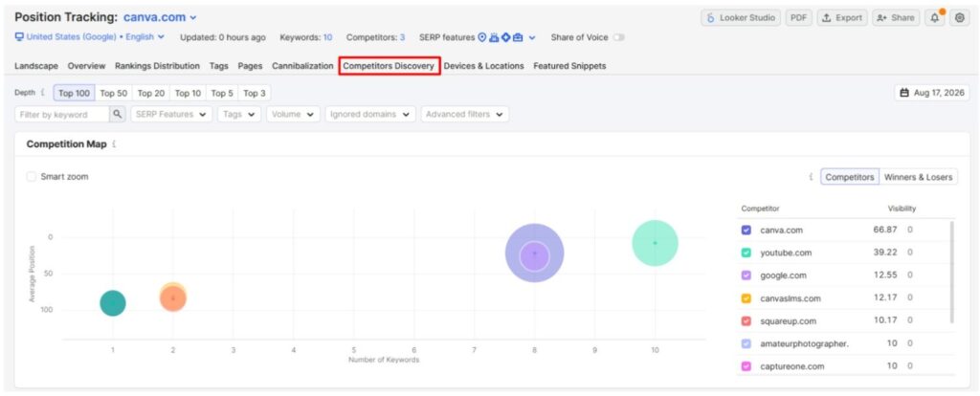980x396 pixels.
Task: Open the Volume filter dropdown
Action: point(293,114)
